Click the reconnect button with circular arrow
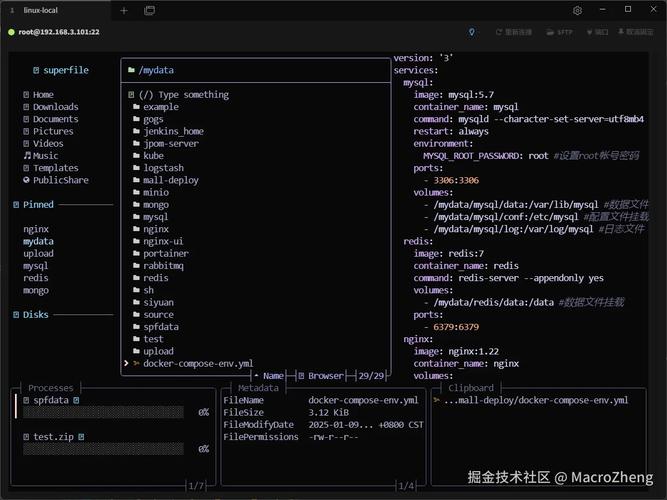Viewport: 667px width, 500px height. pyautogui.click(x=514, y=32)
